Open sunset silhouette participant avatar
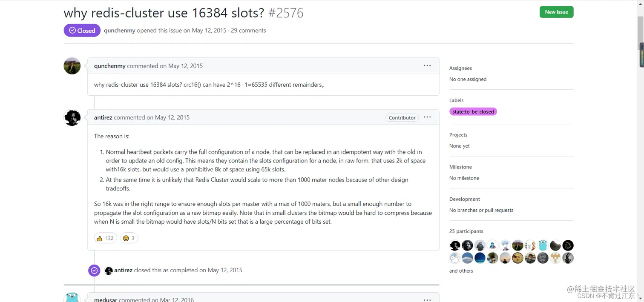Viewport: 644px width, 302px height. pyautogui.click(x=505, y=258)
